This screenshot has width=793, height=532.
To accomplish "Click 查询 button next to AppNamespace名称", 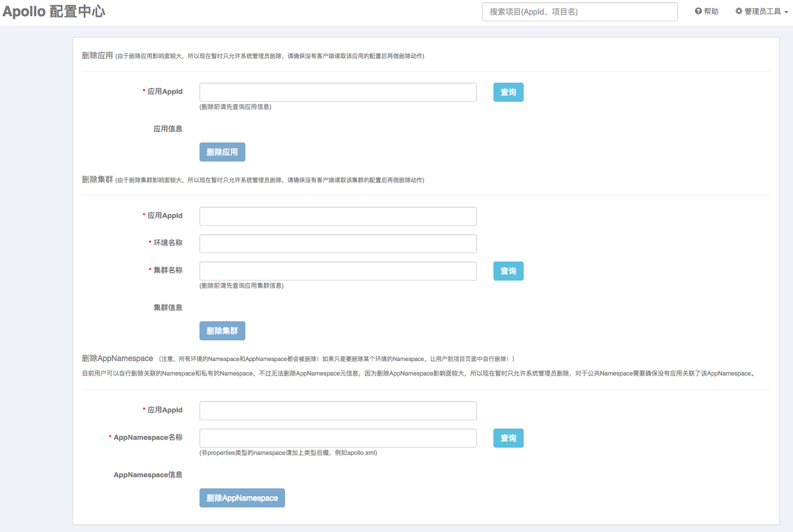I will [508, 438].
